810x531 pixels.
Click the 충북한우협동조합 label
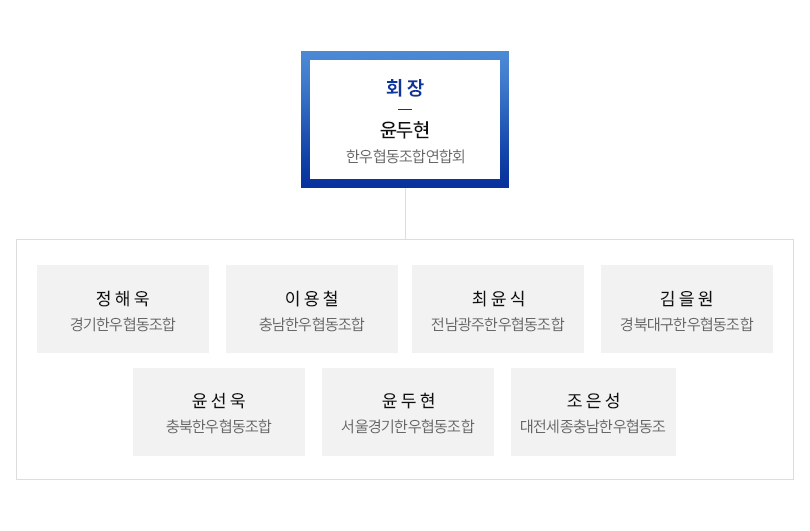pos(219,426)
